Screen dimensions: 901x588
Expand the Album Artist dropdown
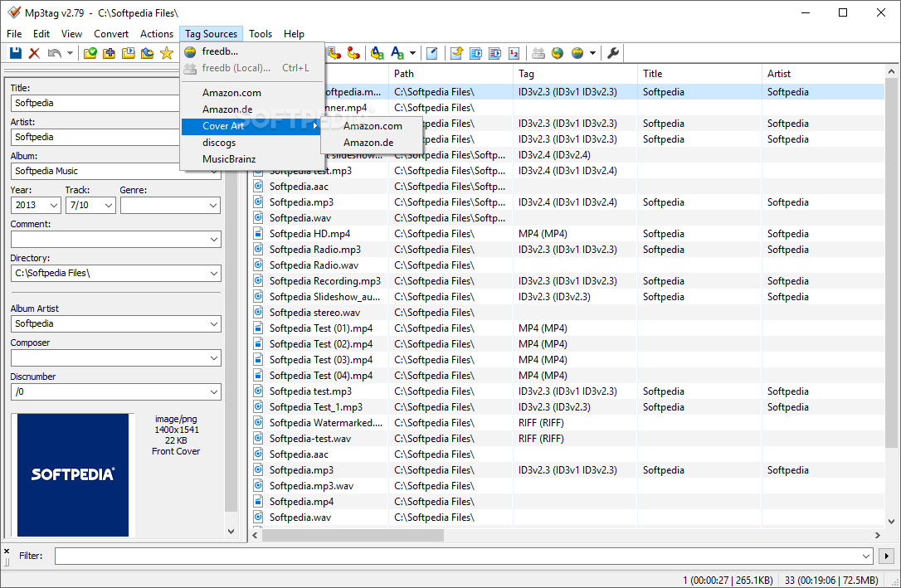tap(214, 324)
